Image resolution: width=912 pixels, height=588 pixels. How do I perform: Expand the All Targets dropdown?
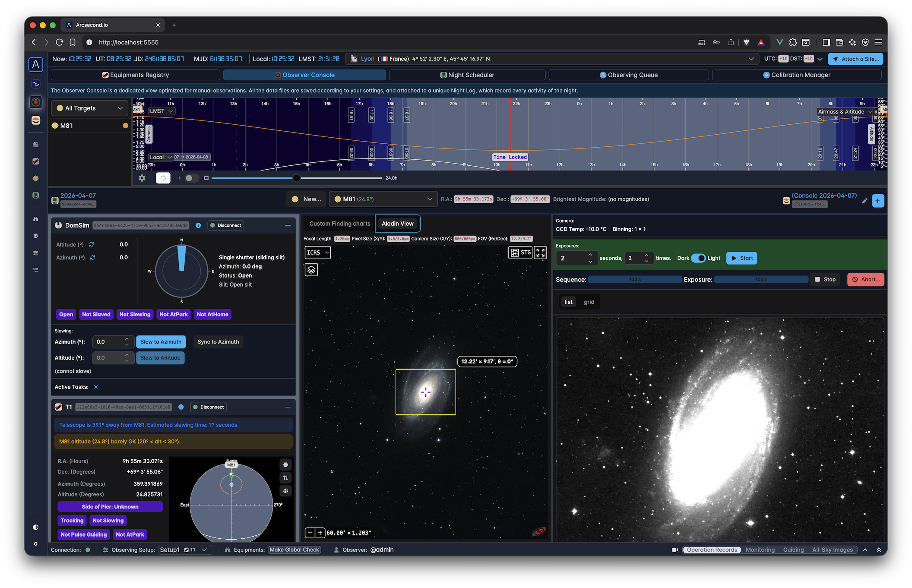90,108
